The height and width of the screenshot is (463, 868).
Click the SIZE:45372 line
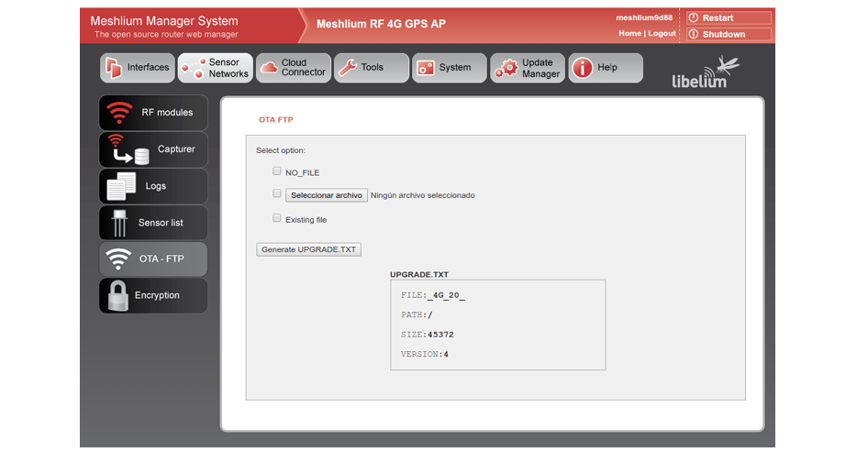[428, 335]
